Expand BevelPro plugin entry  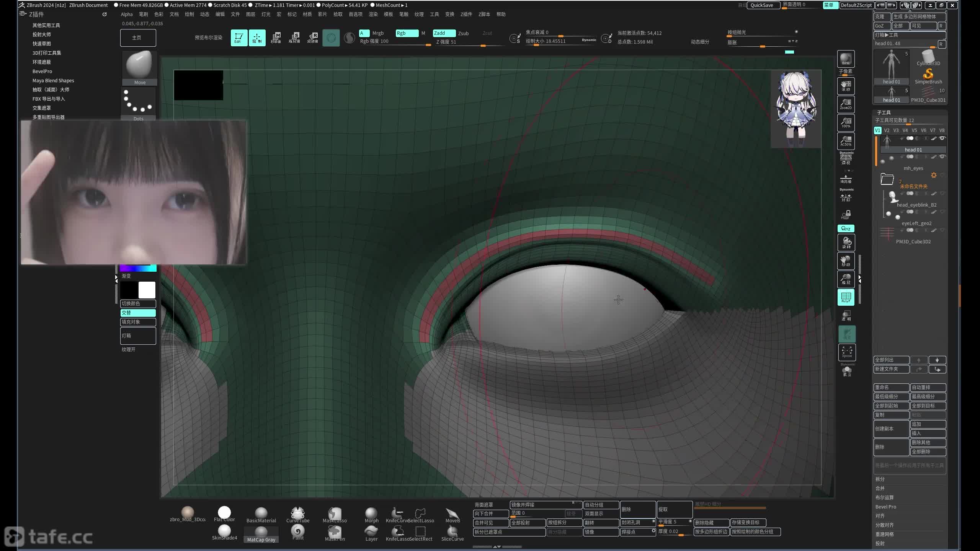42,71
